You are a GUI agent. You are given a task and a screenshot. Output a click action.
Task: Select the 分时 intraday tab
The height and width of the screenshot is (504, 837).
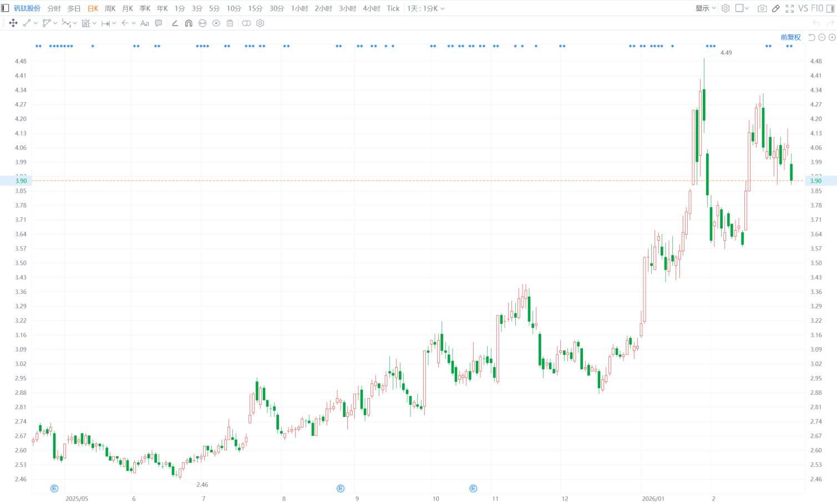[54, 8]
